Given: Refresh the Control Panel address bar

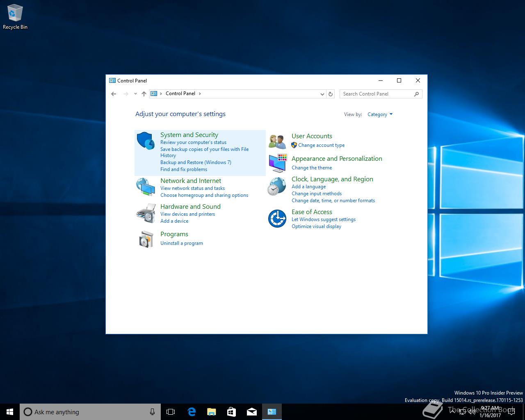Looking at the screenshot, I should coord(331,94).
